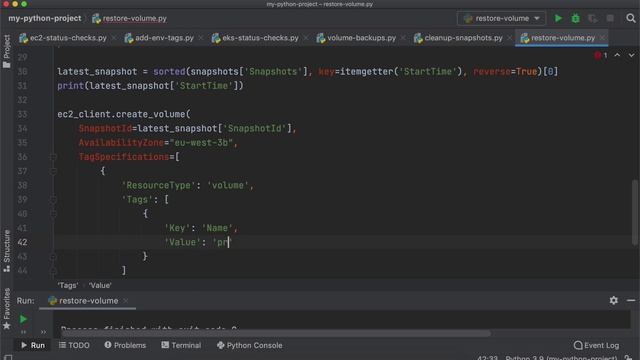Open the Favorites tool window sidebar
640x360 pixels.
pos(7,309)
